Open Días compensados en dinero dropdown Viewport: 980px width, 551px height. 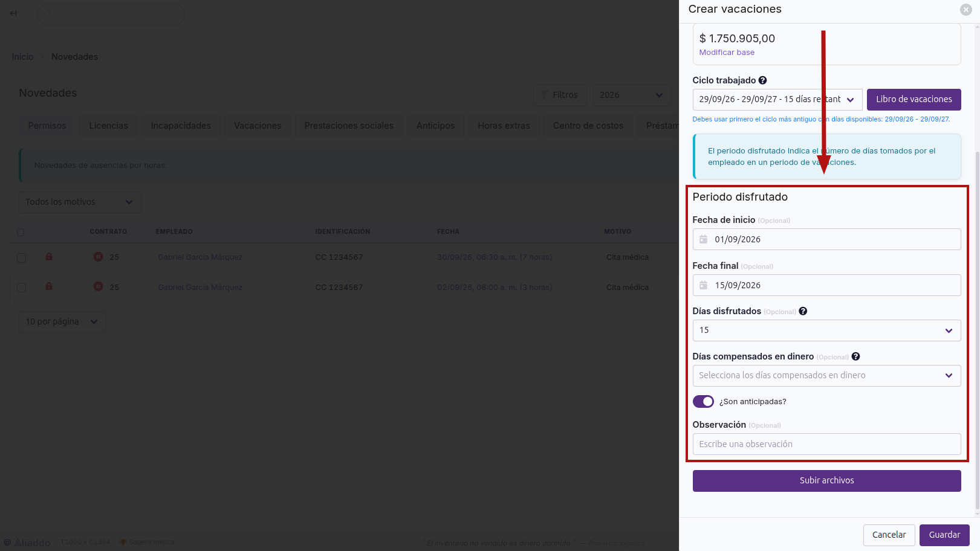click(826, 376)
